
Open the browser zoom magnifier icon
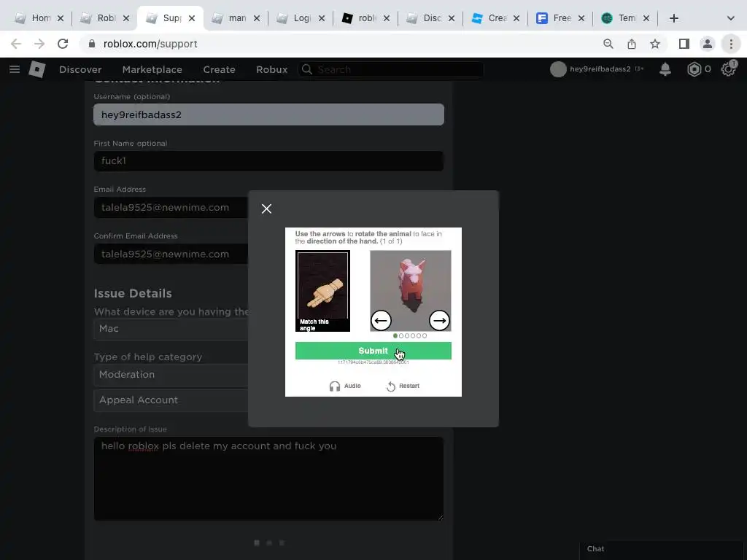(608, 44)
